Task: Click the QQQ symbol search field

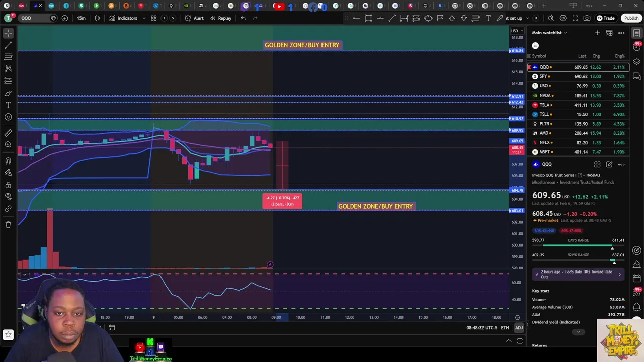Action: (37, 18)
